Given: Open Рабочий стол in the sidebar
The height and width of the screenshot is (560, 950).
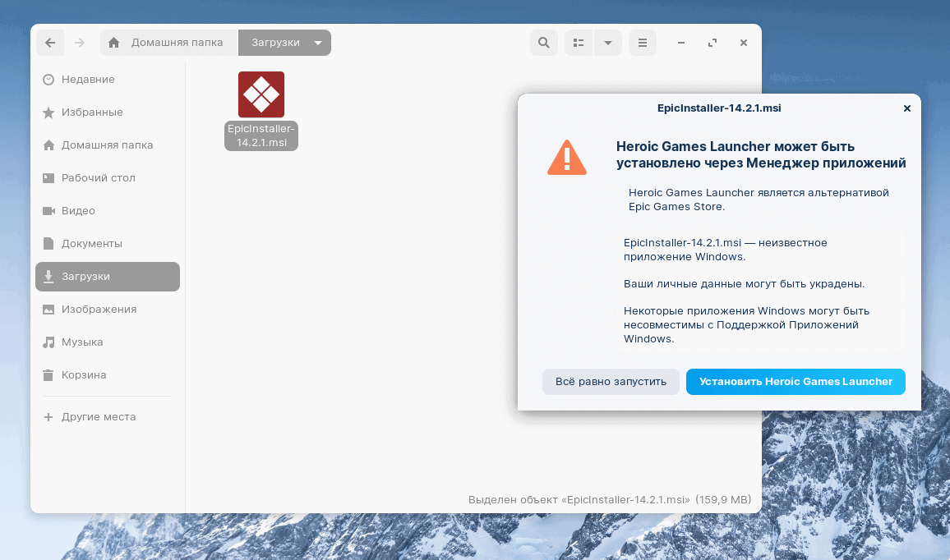Looking at the screenshot, I should [x=107, y=178].
